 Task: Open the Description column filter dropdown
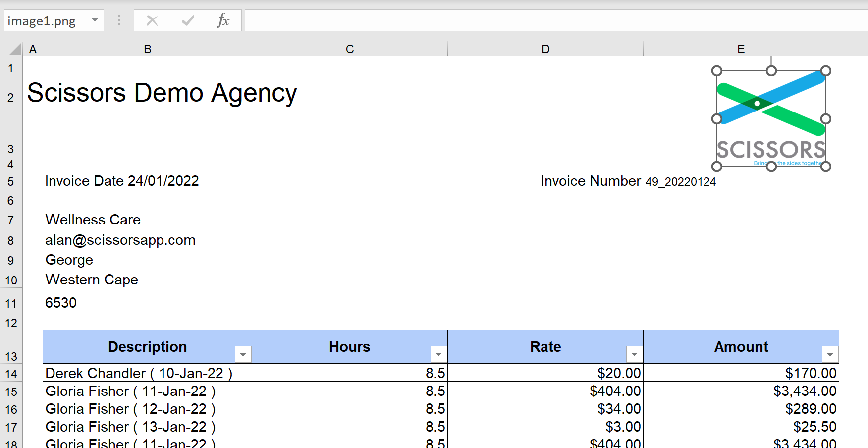243,354
